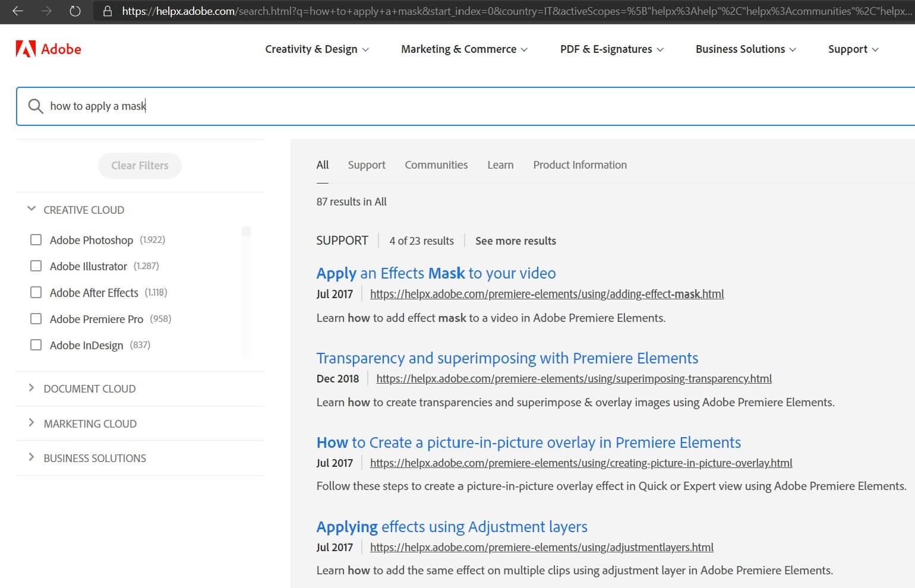Click the browser forward arrow
This screenshot has width=915, height=588.
46,11
